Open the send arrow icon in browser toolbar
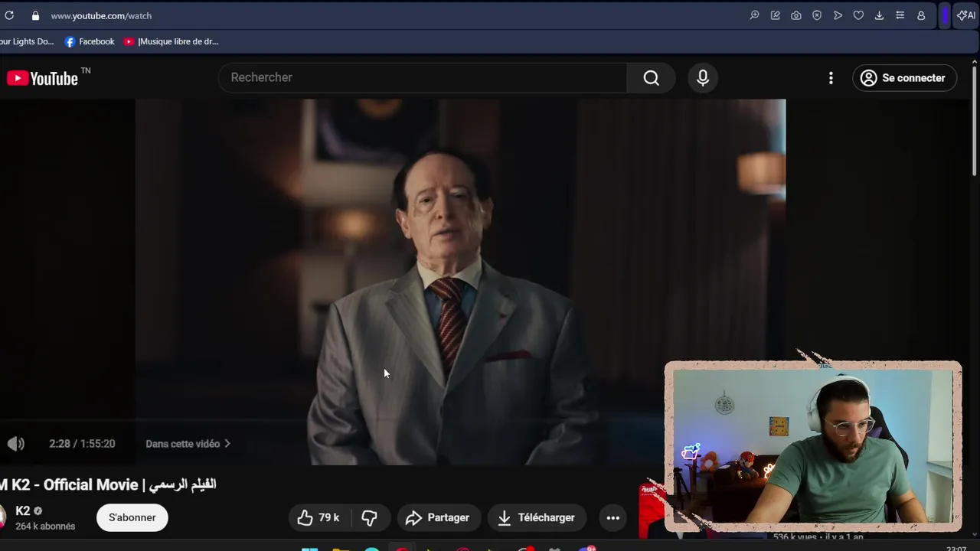This screenshot has height=551, width=980. point(838,15)
